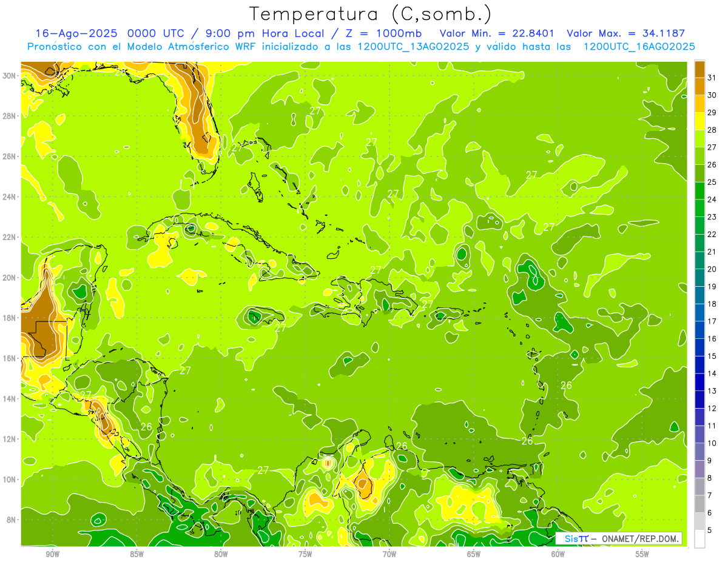Screen dimensions: 728x562
Task: Click the dark blue swatch between 13 and 14
Action: point(699,382)
